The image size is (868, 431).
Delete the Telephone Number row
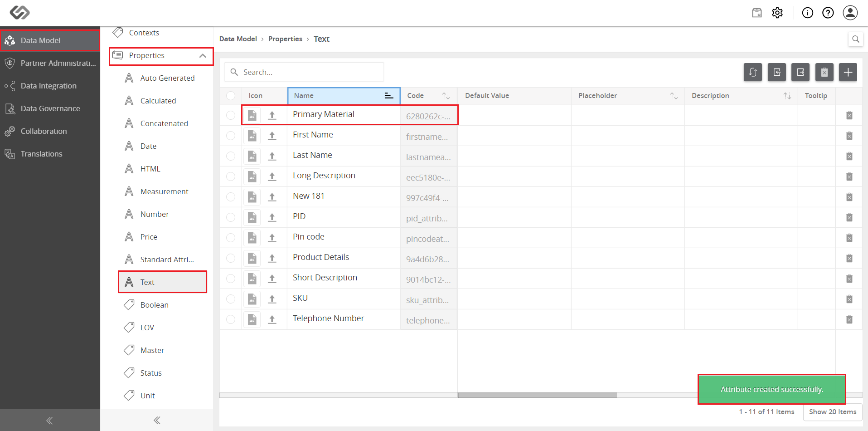pos(849,319)
